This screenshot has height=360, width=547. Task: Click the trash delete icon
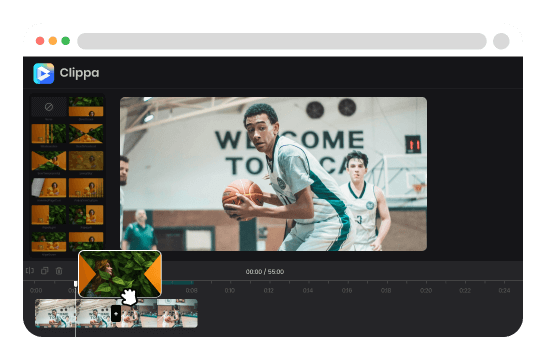(x=59, y=271)
